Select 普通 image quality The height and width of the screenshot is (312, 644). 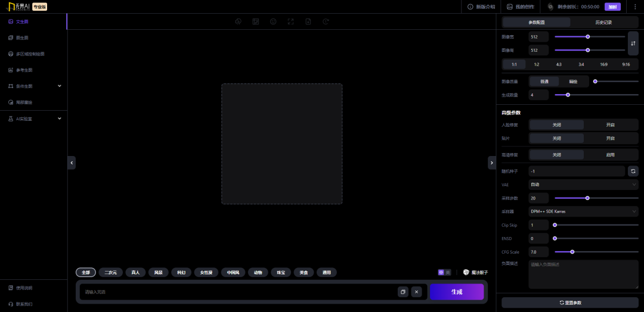click(544, 82)
